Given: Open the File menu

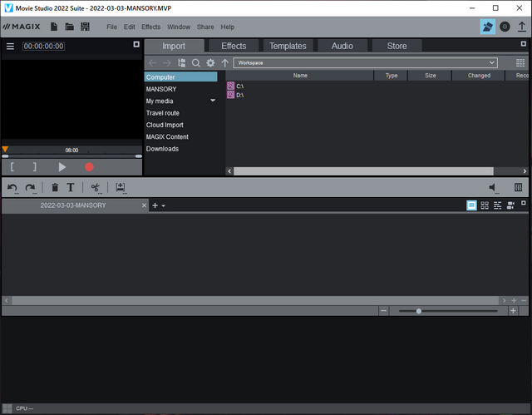Looking at the screenshot, I should [x=111, y=27].
